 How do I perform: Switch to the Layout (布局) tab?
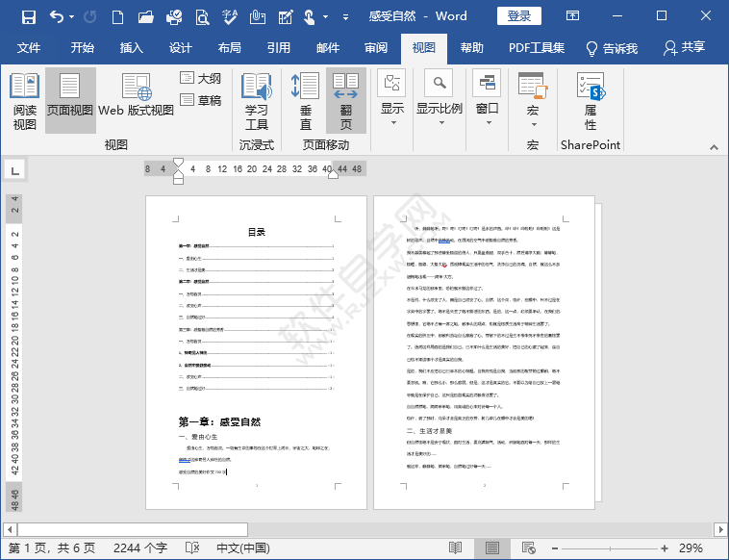point(229,48)
